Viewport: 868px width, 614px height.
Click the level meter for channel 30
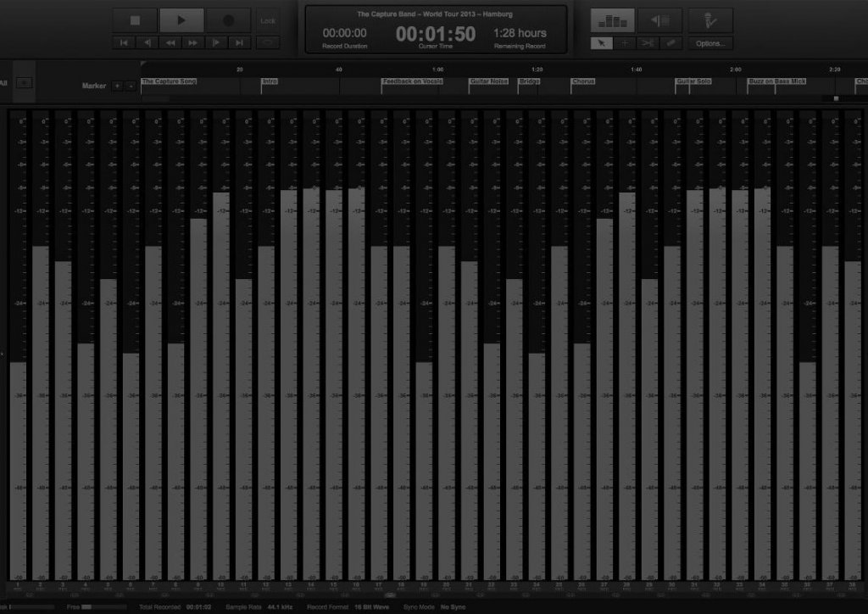coord(672,347)
